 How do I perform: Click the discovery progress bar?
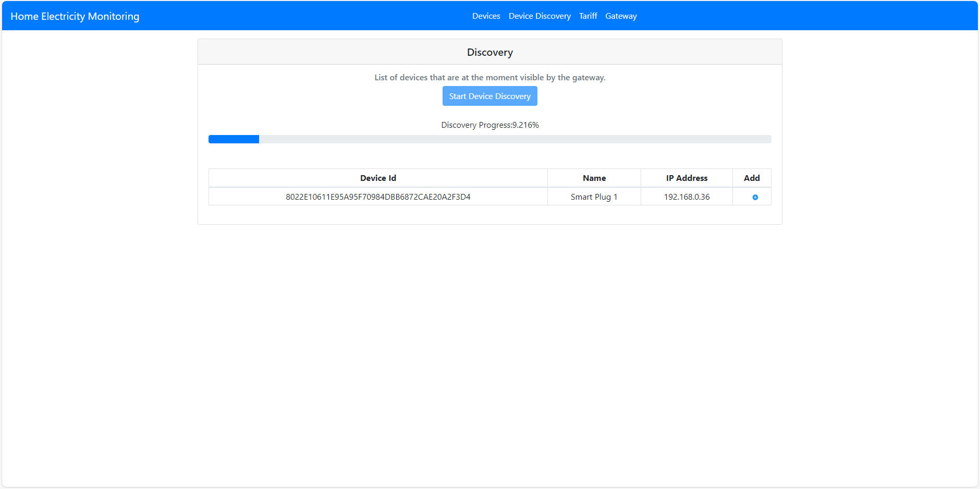tap(489, 139)
